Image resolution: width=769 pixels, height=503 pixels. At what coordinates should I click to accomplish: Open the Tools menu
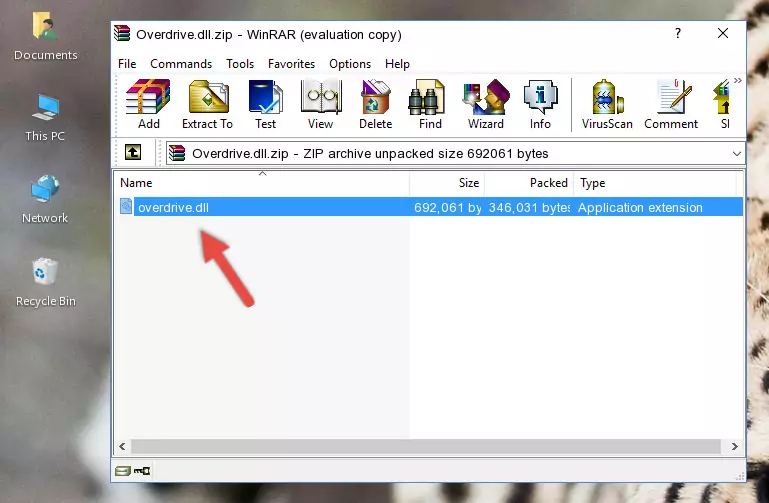click(x=240, y=64)
